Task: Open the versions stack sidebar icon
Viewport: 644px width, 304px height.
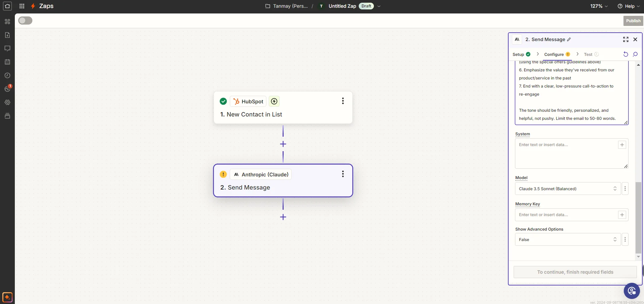Action: 7,116
